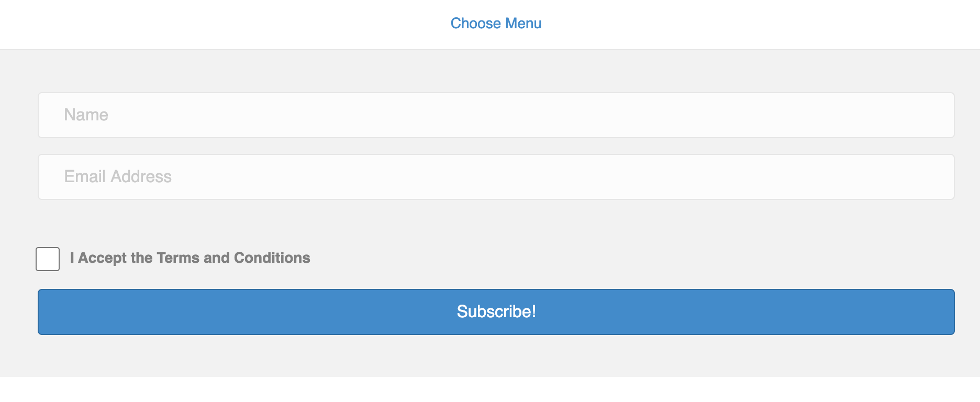
Task: Toggle acceptance of Terms and Conditions
Action: 47,259
